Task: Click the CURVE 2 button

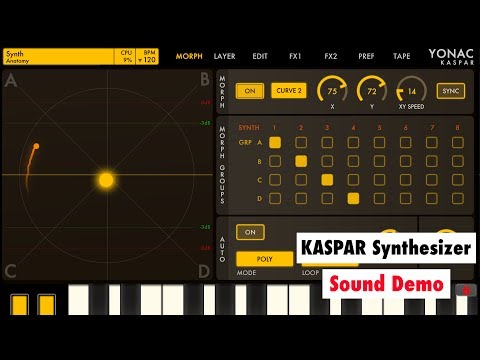Action: click(x=289, y=91)
